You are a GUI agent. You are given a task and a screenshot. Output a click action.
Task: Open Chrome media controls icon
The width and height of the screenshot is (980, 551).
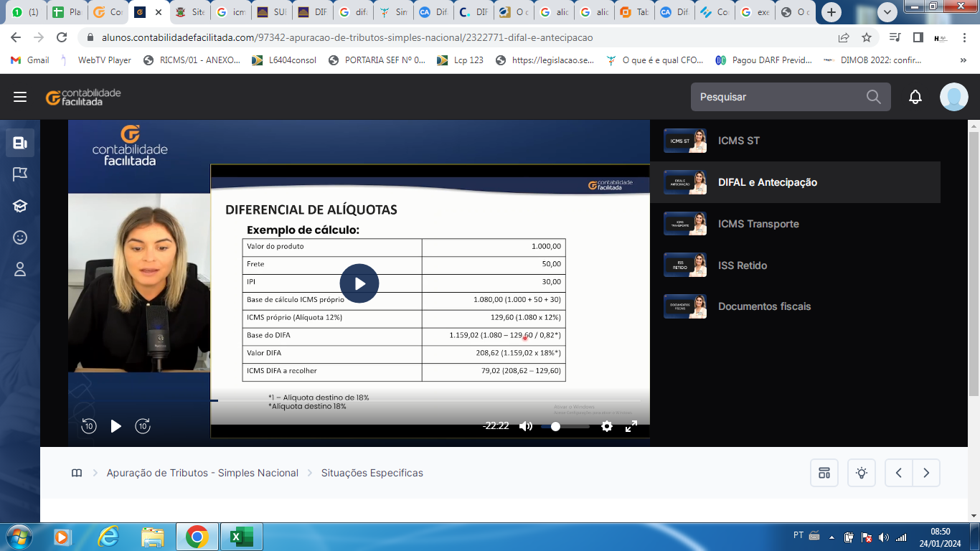click(x=895, y=37)
